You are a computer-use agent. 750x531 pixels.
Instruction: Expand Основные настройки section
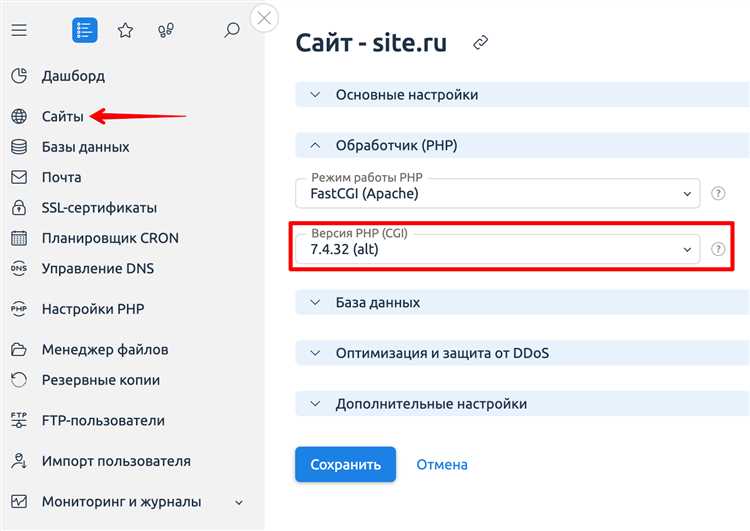tap(522, 95)
